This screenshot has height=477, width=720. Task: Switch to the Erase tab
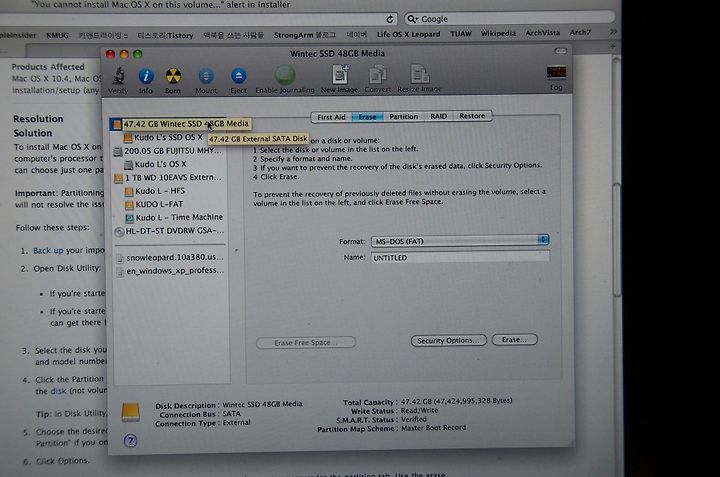(x=367, y=117)
